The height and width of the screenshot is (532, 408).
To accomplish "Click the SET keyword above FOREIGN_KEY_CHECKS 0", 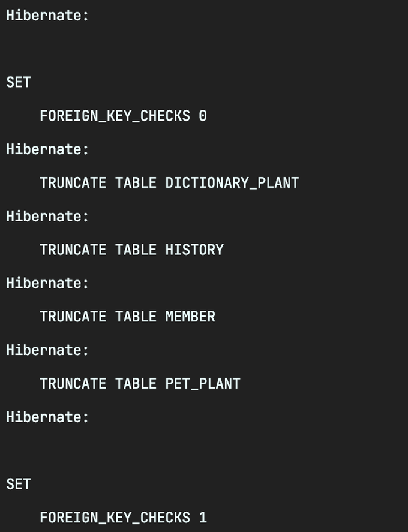I will click(x=19, y=82).
